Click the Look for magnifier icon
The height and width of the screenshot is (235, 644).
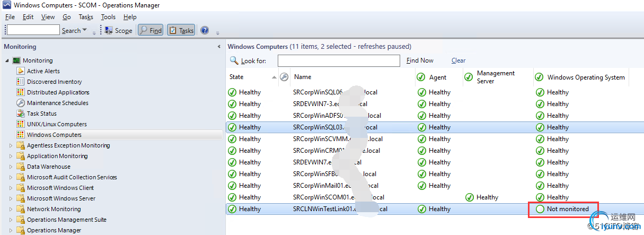pos(234,60)
